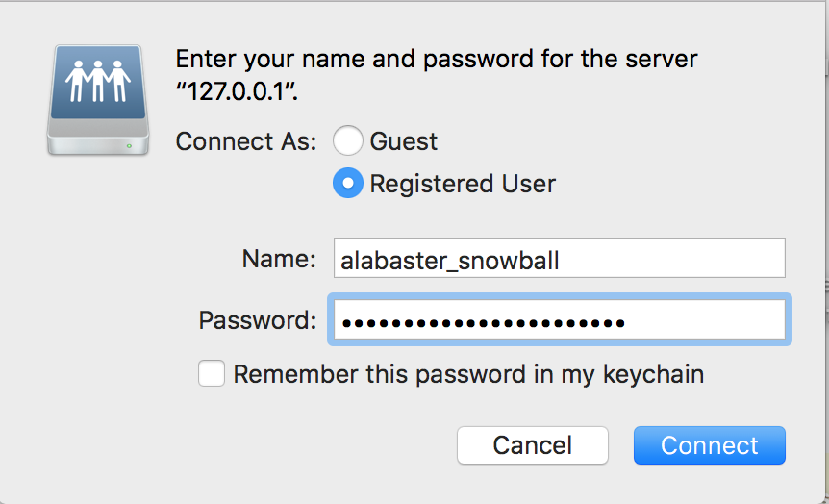829x504 pixels.
Task: Click the "Name:" field label
Action: point(278,259)
